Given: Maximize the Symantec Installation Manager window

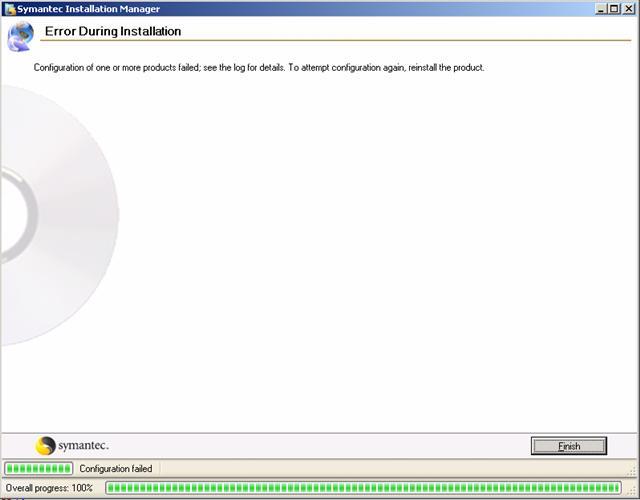Looking at the screenshot, I should (614, 9).
